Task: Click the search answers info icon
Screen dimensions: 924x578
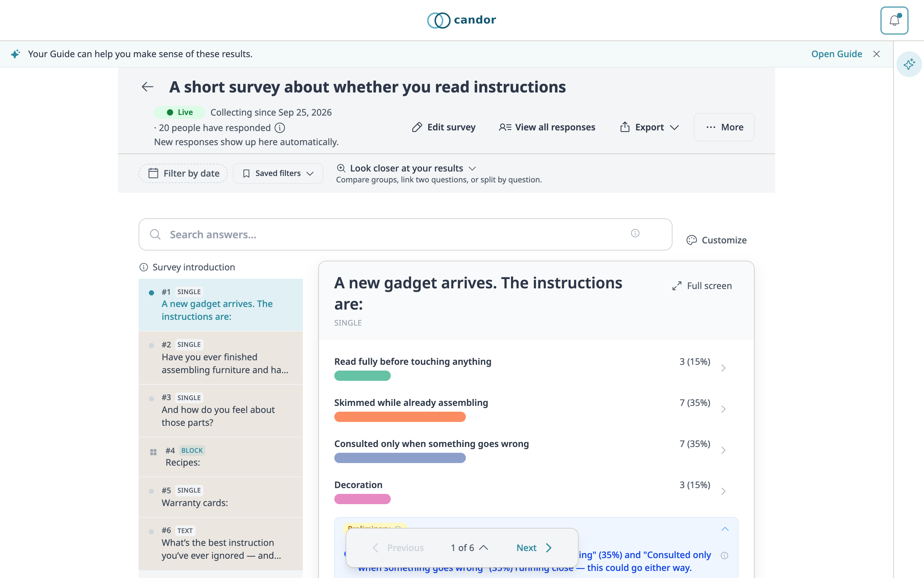Action: 635,233
